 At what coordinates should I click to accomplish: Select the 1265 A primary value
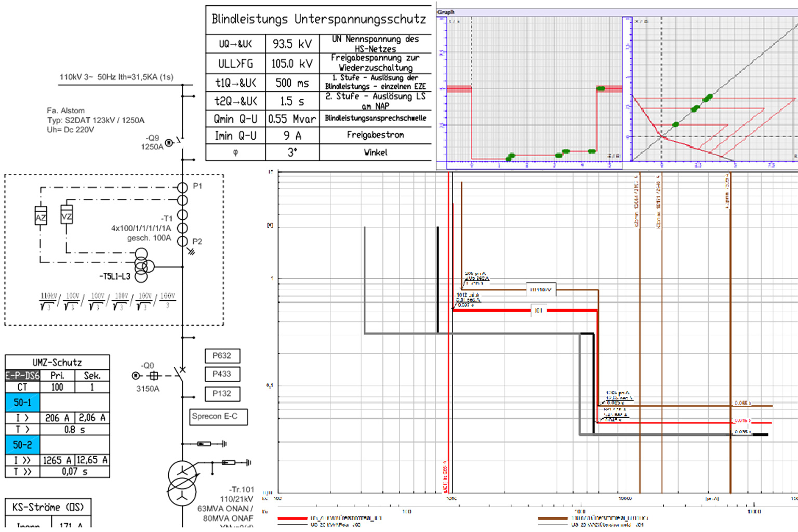coord(58,460)
